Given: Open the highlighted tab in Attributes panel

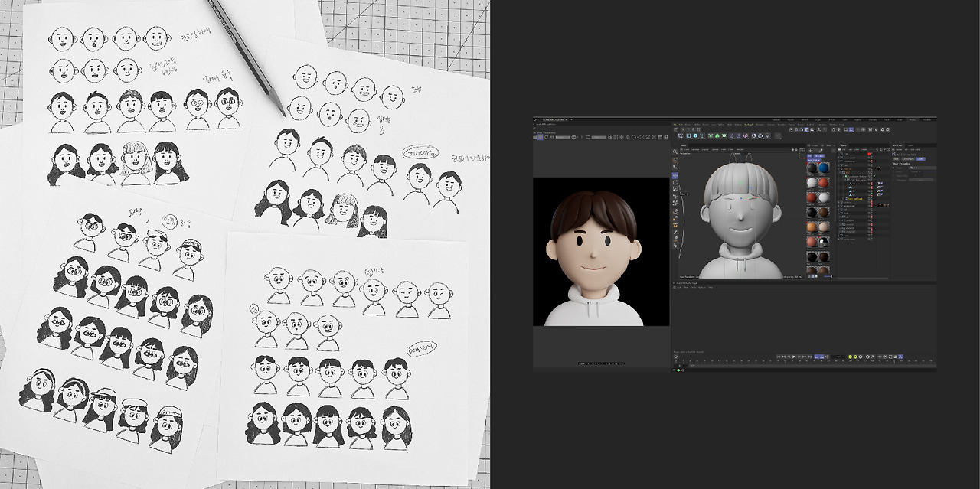Looking at the screenshot, I should [x=921, y=159].
